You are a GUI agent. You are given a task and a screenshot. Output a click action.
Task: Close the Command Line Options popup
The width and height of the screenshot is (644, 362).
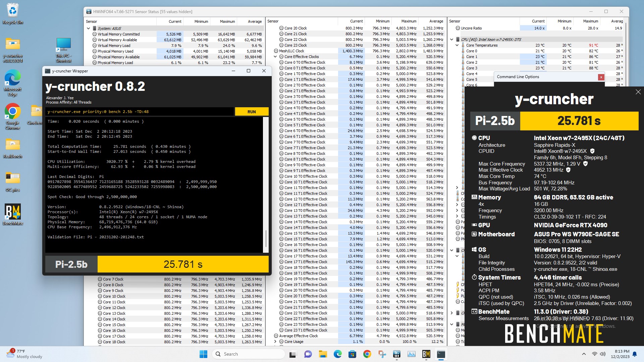[x=601, y=77]
